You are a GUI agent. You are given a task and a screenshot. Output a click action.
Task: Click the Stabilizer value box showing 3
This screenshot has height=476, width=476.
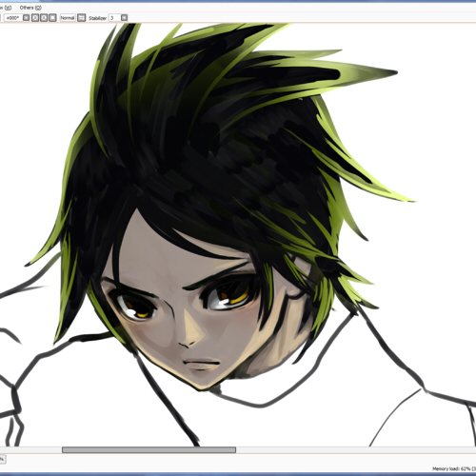[x=114, y=18]
